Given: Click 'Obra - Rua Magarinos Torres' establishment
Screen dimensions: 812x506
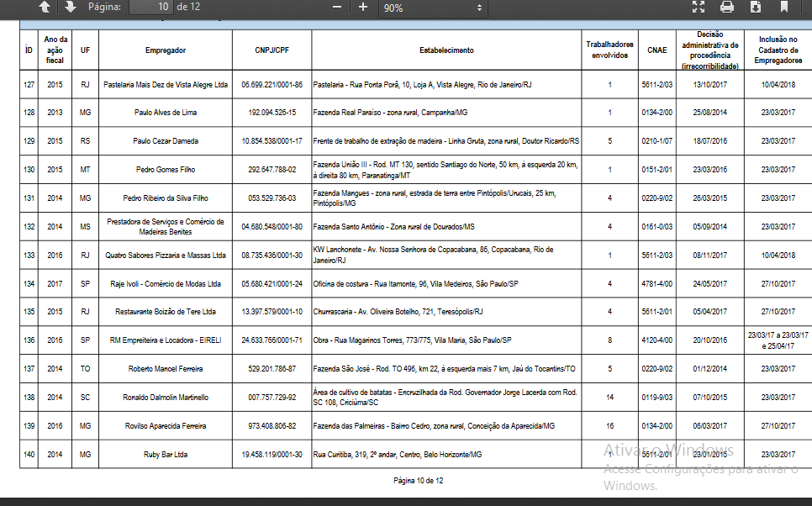Looking at the screenshot, I should coord(412,340).
